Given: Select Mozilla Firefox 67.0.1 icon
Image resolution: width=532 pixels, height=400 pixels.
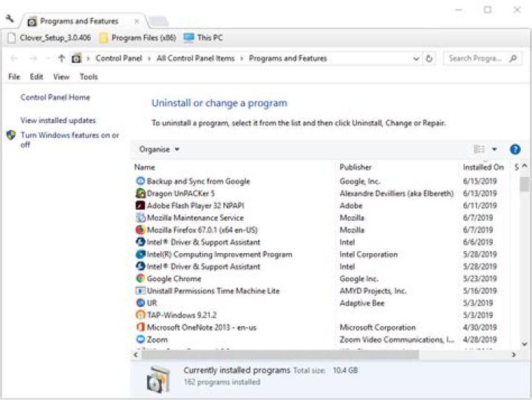Looking at the screenshot, I should (x=140, y=230).
